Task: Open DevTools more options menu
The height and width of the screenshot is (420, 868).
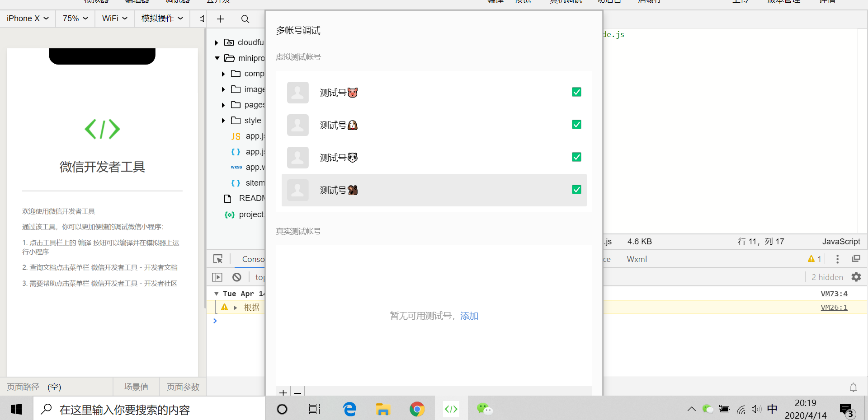Action: (x=837, y=259)
